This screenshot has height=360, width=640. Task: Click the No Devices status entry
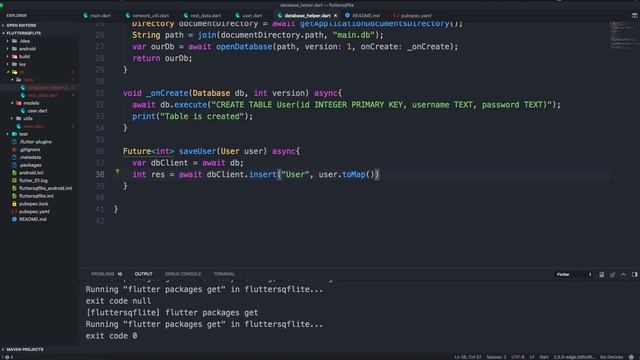611,357
